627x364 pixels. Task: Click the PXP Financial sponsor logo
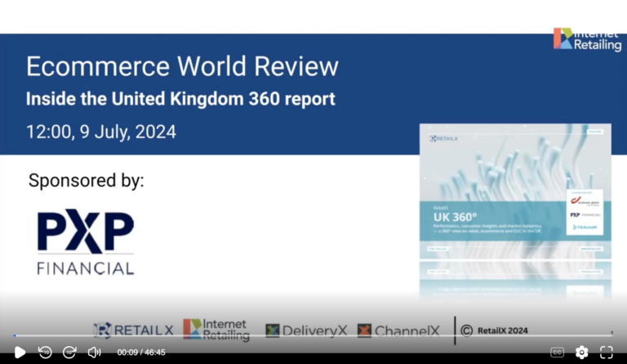point(86,242)
